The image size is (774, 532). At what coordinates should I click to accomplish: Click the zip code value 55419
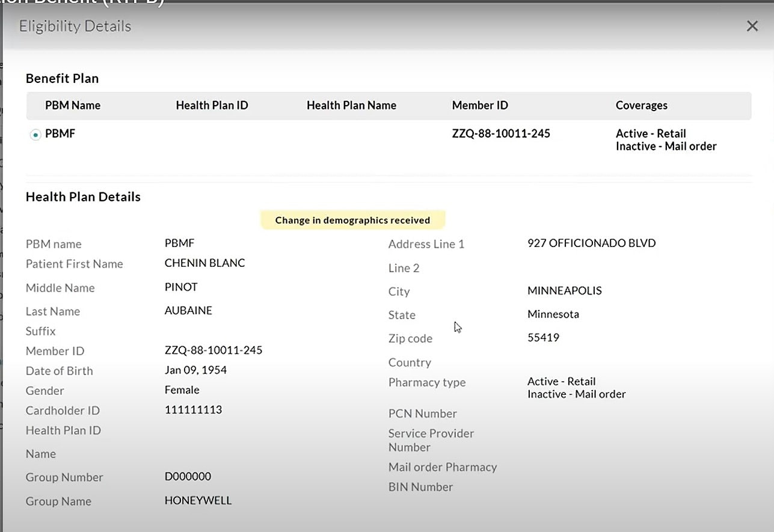click(x=543, y=337)
